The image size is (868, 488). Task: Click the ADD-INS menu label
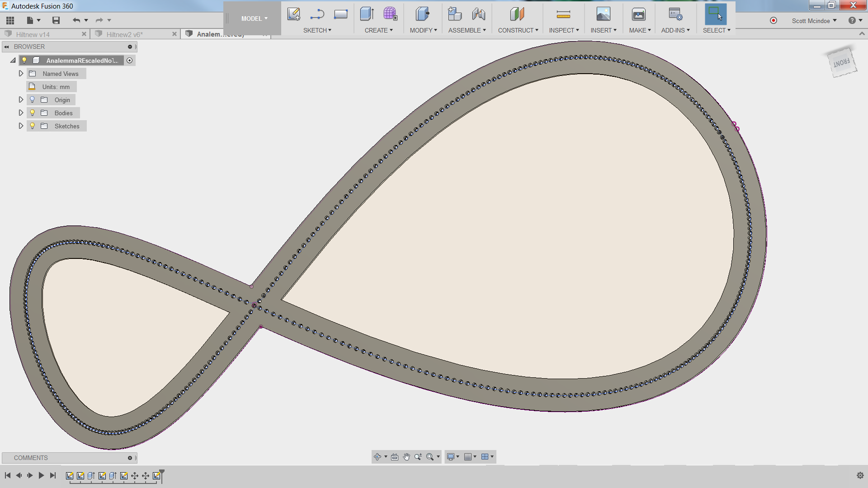pyautogui.click(x=673, y=30)
